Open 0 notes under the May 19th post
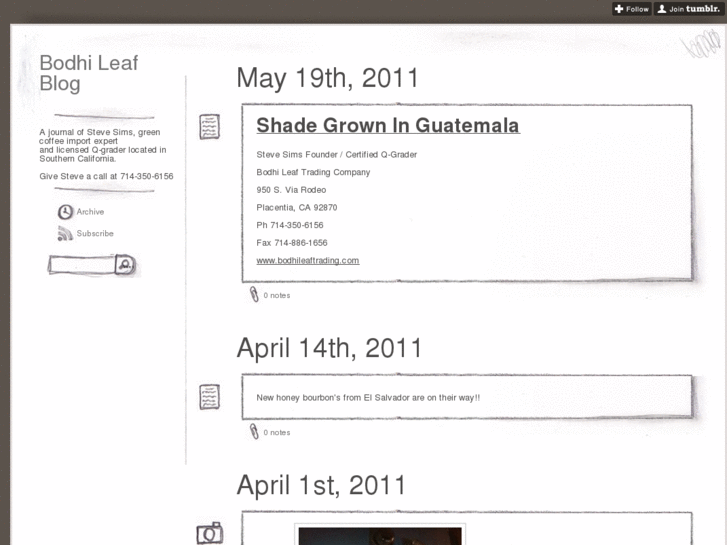This screenshot has height=545, width=727. 277,295
